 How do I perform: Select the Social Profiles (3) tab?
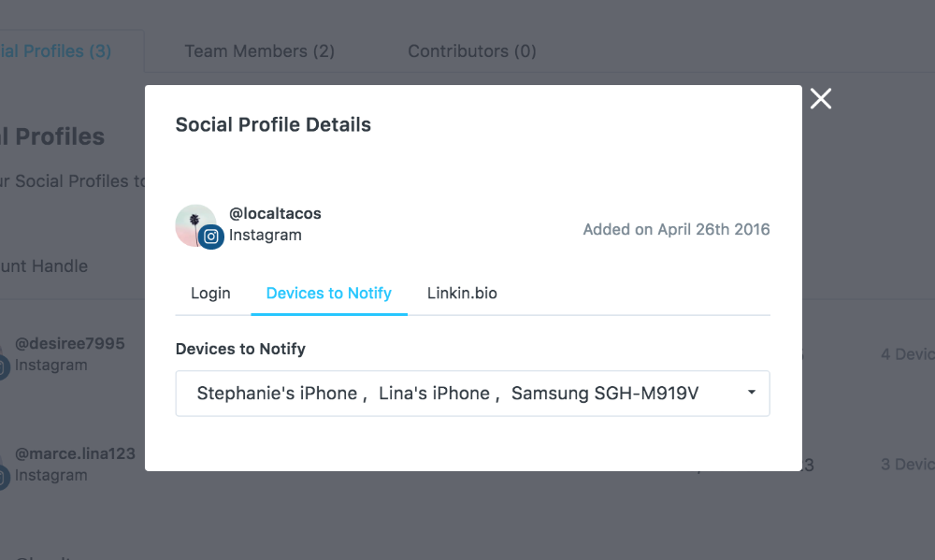[x=56, y=51]
